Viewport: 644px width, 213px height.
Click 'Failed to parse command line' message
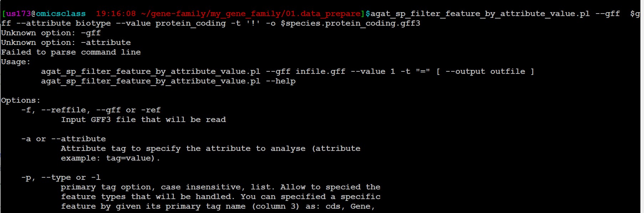(x=71, y=52)
